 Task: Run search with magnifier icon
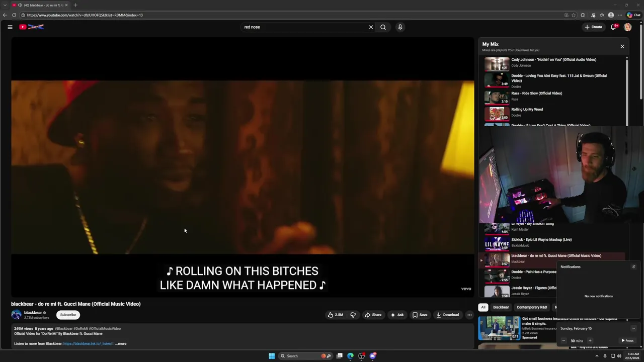pyautogui.click(x=383, y=27)
